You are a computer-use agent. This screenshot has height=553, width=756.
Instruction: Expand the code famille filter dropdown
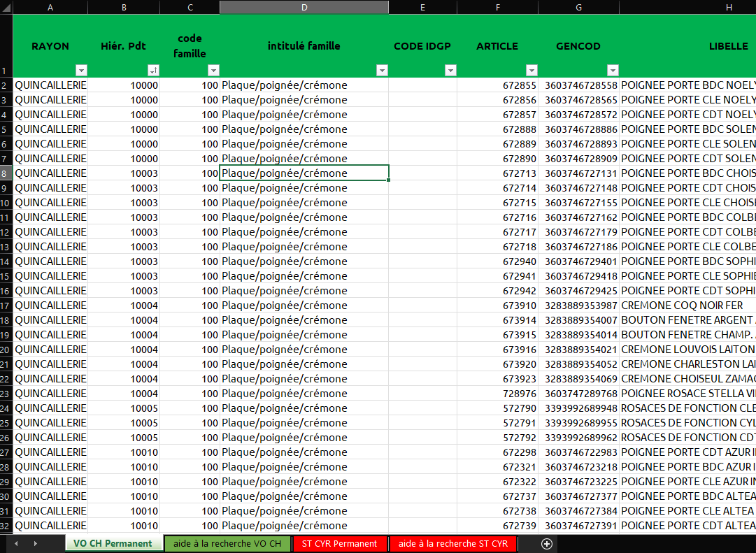click(213, 71)
